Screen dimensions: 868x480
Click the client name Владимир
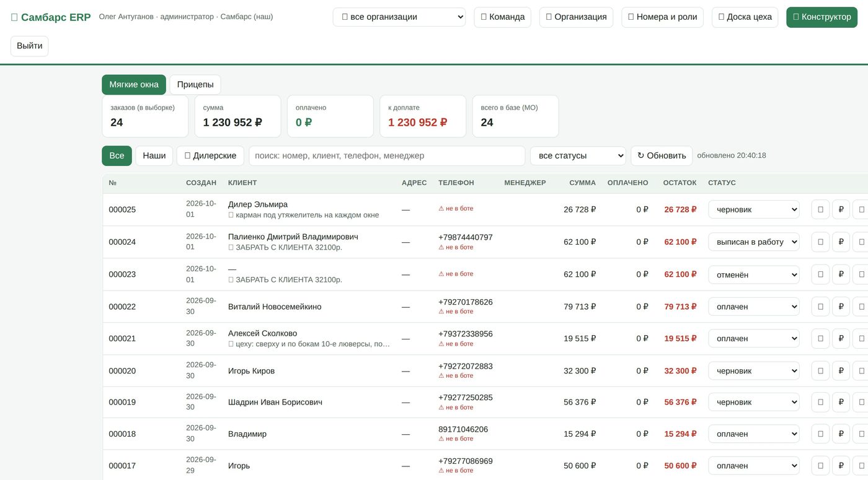pyautogui.click(x=247, y=434)
